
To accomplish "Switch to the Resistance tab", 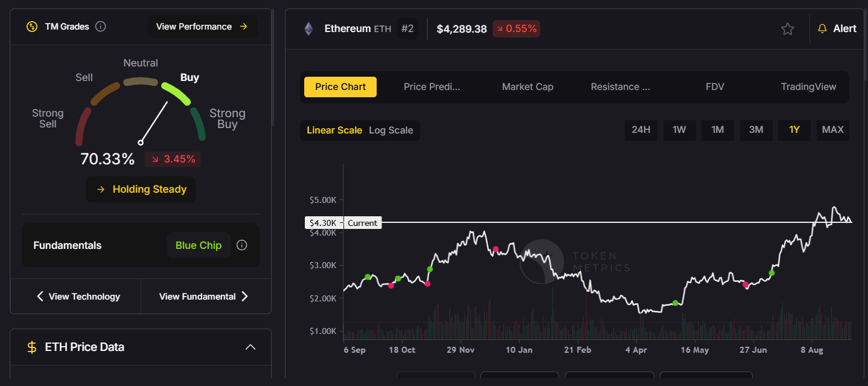I will [x=621, y=87].
